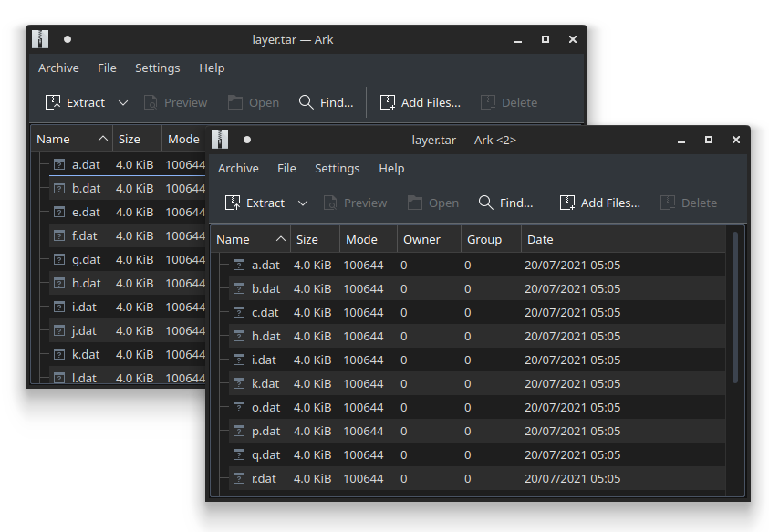
Task: Sort by Name column in back Ark window
Action: [71, 139]
